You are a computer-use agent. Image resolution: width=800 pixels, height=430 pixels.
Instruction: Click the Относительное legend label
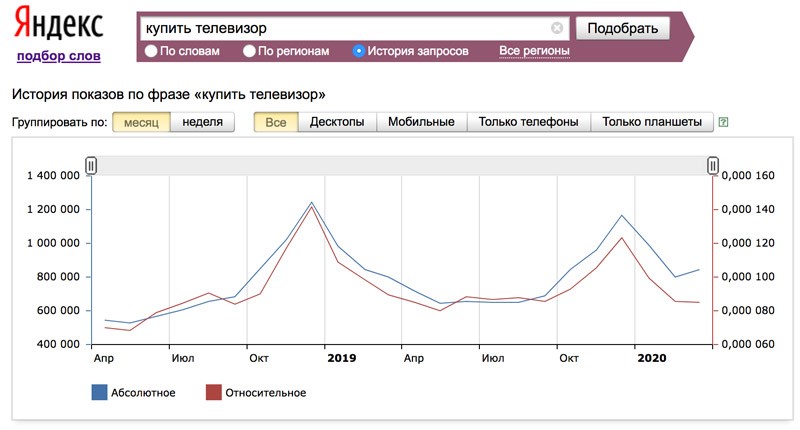tap(266, 393)
